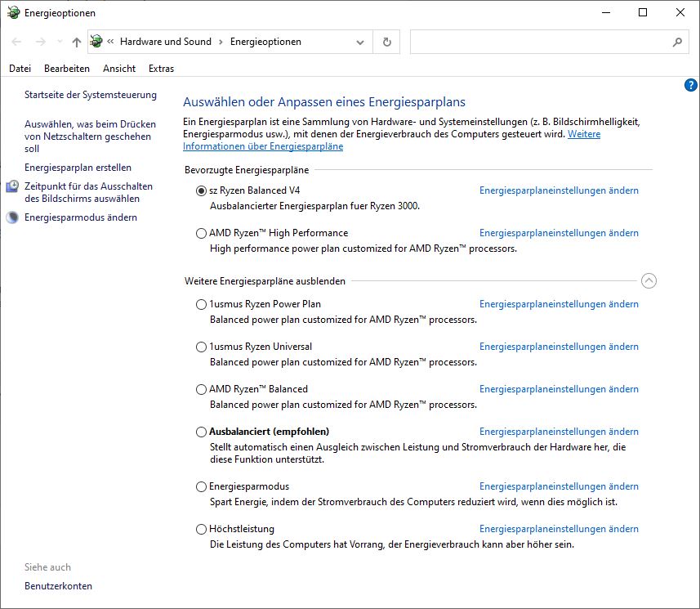Screen dimensions: 700x609
Task: Click the back navigation arrow
Action: 16,42
